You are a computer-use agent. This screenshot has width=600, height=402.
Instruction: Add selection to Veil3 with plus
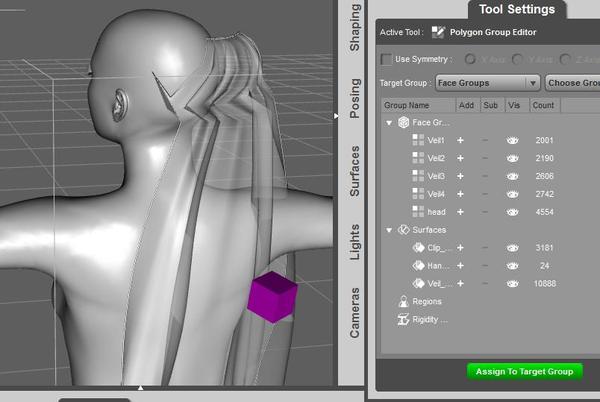(460, 176)
